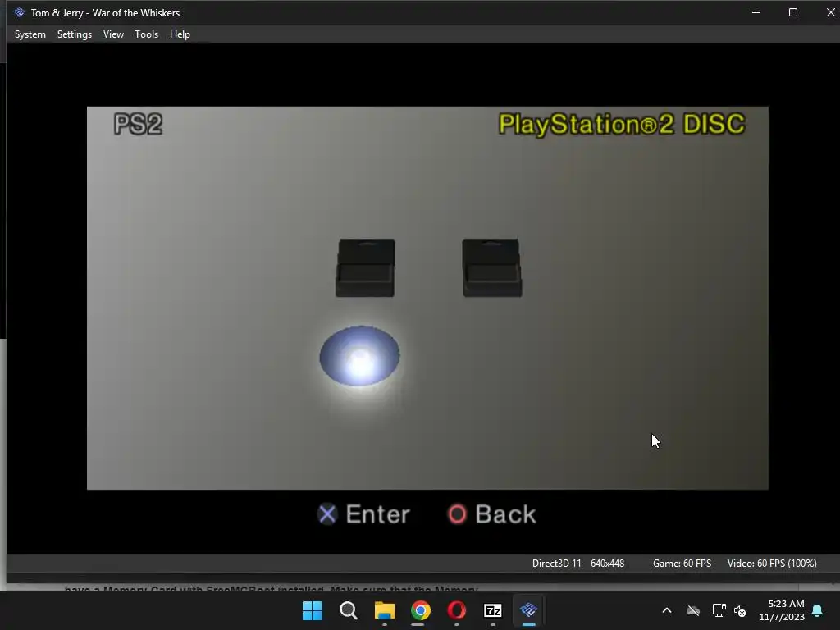The image size is (840, 630).
Task: Expand hidden system tray icons
Action: (x=667, y=610)
